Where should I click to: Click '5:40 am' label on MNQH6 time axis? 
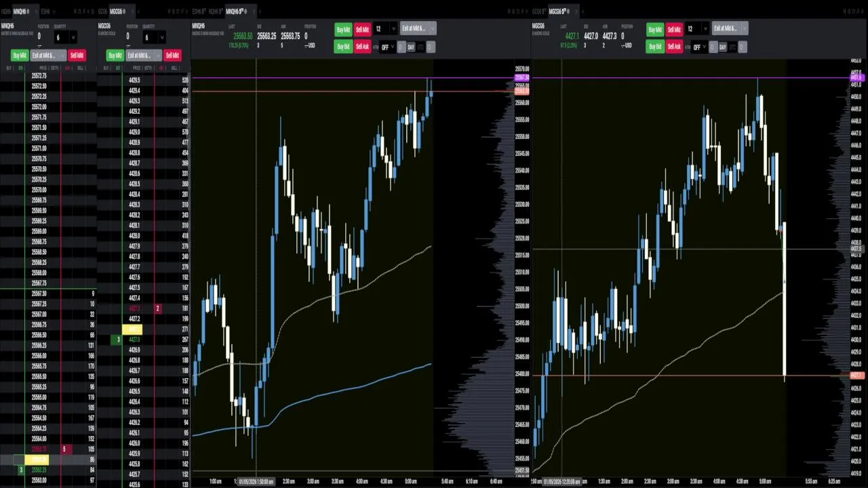pos(447,481)
